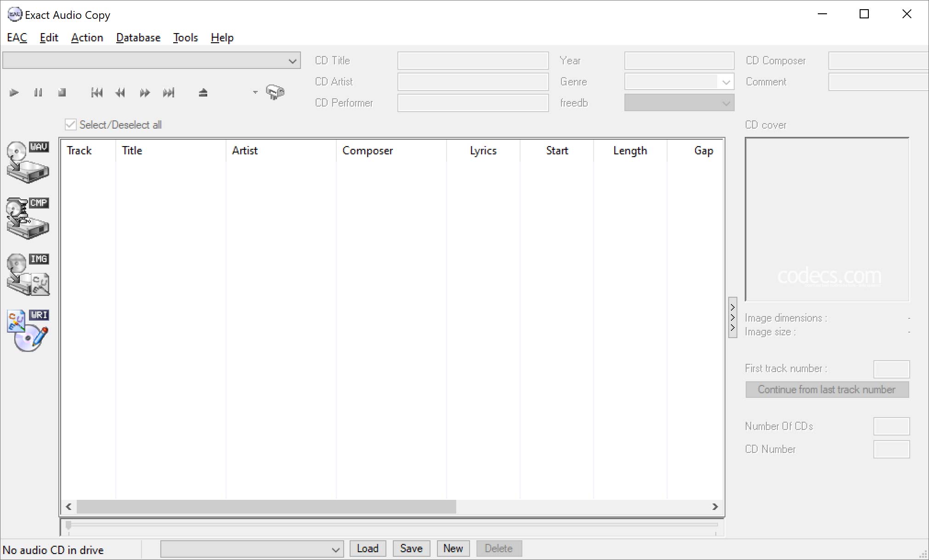Open the Database menu
This screenshot has height=560, width=929.
click(138, 38)
